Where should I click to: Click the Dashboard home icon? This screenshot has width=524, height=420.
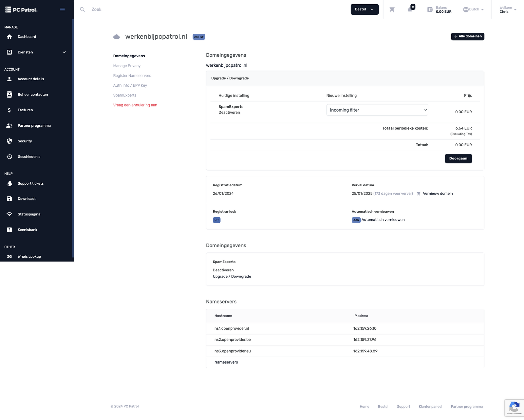coord(9,37)
